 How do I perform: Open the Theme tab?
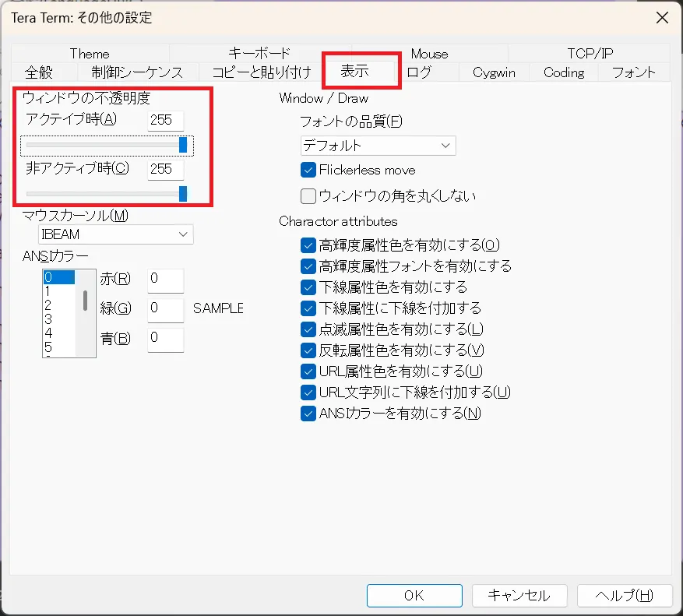click(89, 55)
